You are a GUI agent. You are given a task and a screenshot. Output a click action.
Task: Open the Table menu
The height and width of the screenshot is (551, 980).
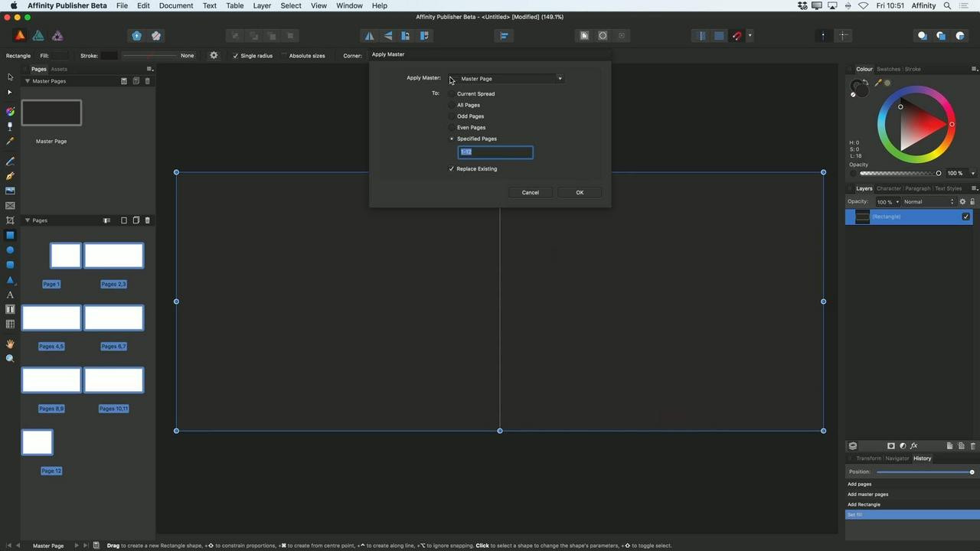235,5
